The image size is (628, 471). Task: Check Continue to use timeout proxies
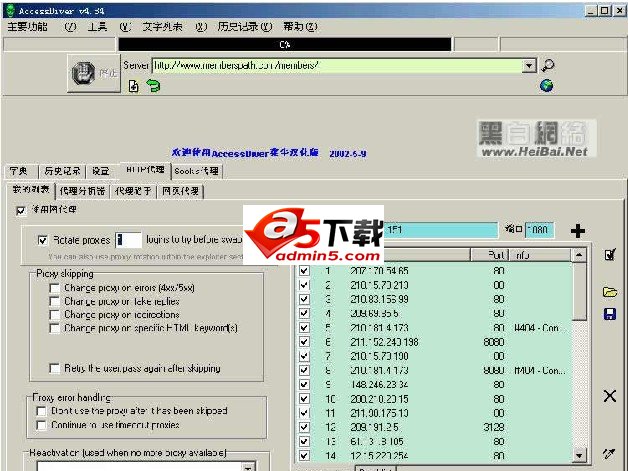pos(41,425)
